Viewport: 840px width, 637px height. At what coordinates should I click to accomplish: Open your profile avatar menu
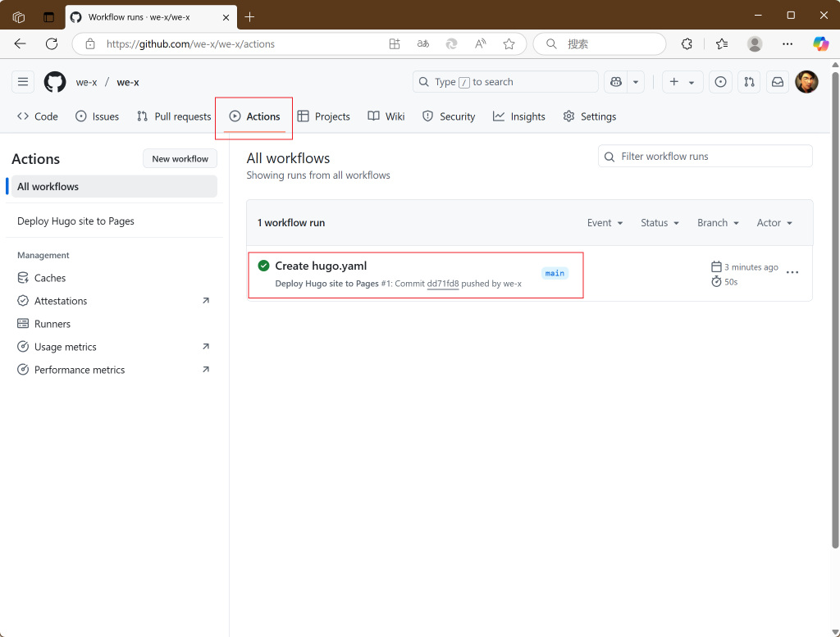coord(807,82)
